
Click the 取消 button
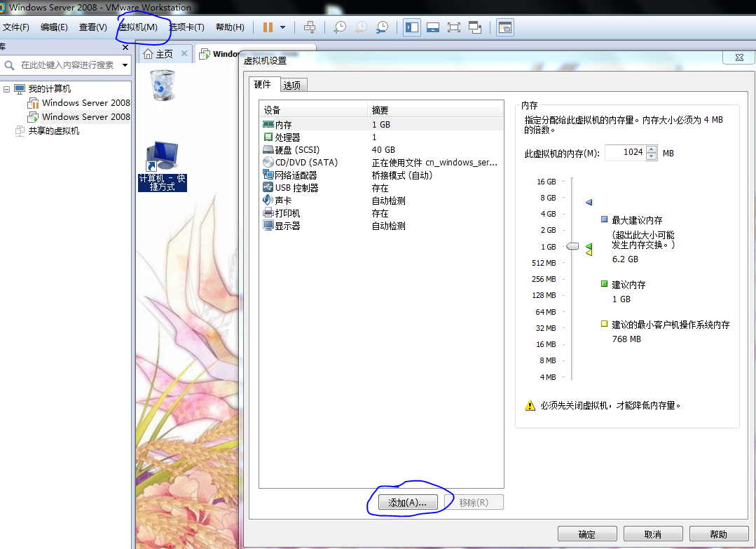[x=653, y=534]
